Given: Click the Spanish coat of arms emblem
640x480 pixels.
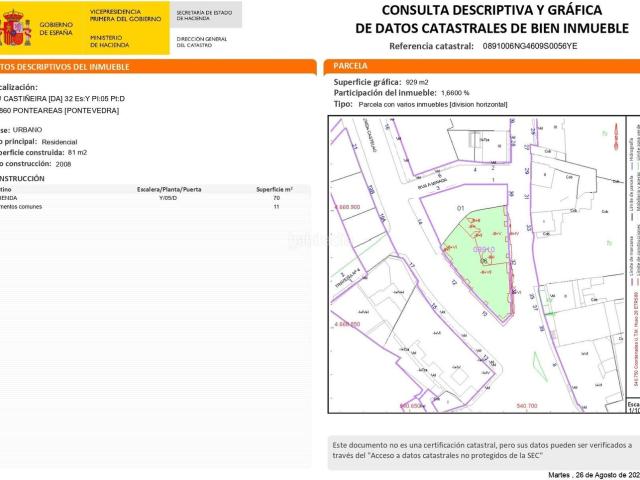Looking at the screenshot, I should [16, 28].
